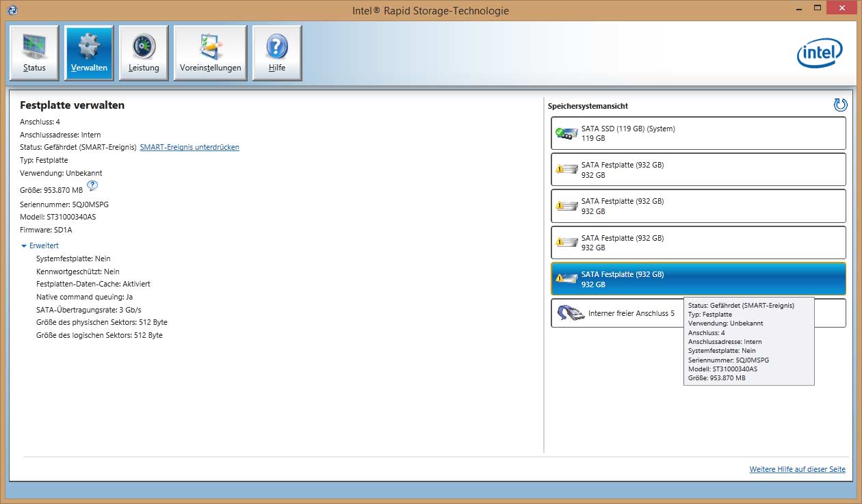Collapse the Erweitert section

[40, 246]
